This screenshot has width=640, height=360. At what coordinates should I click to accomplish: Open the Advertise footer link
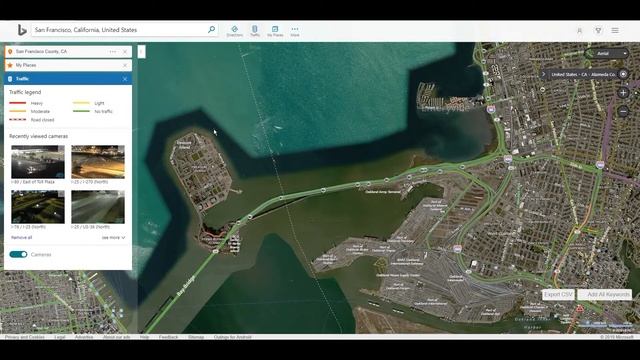coord(84,337)
